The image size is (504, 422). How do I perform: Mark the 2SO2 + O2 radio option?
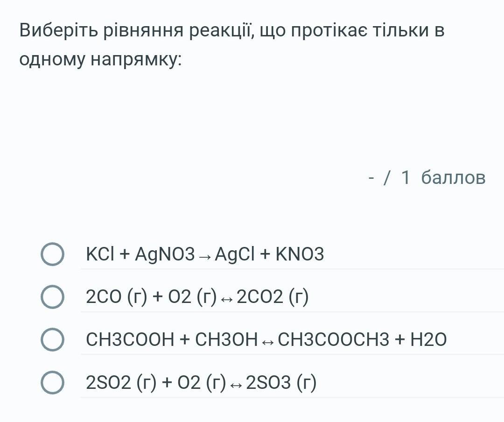(x=52, y=382)
